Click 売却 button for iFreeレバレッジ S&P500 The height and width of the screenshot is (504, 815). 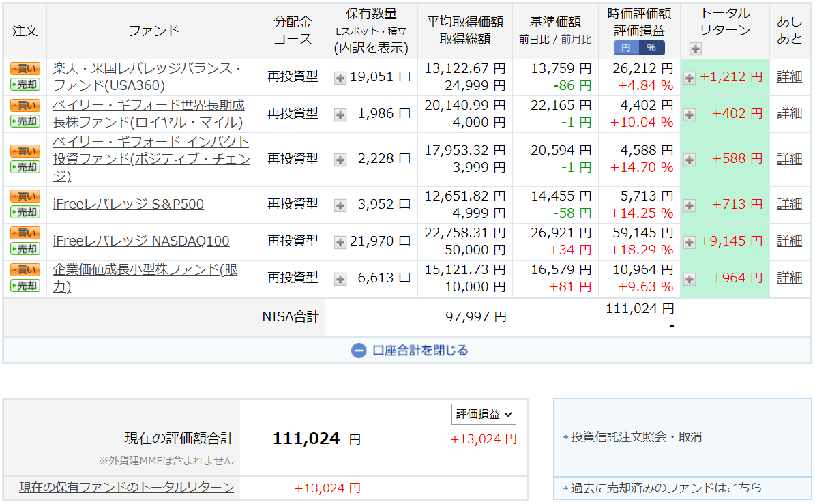(x=25, y=213)
